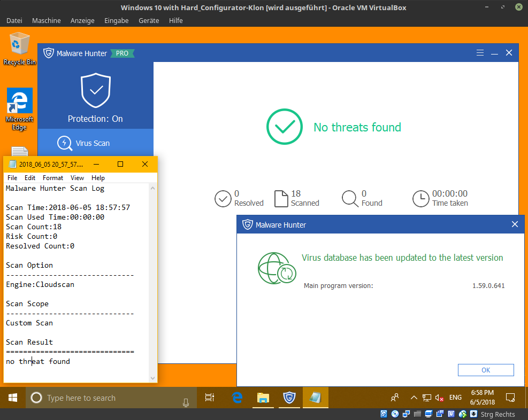The width and height of the screenshot is (528, 420).
Task: Click the muted volume tray icon
Action: 439,398
